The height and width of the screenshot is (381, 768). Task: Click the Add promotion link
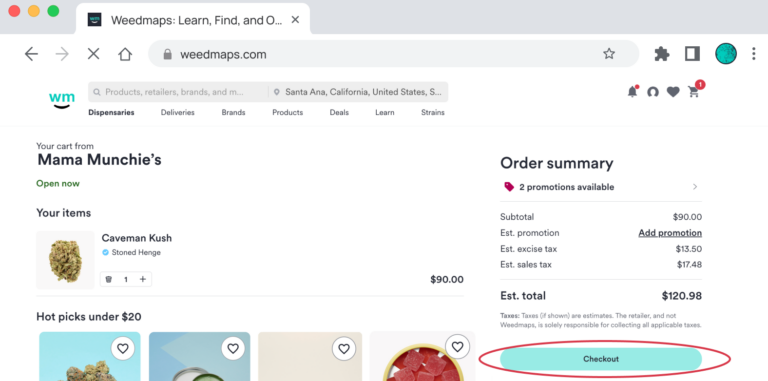[670, 233]
